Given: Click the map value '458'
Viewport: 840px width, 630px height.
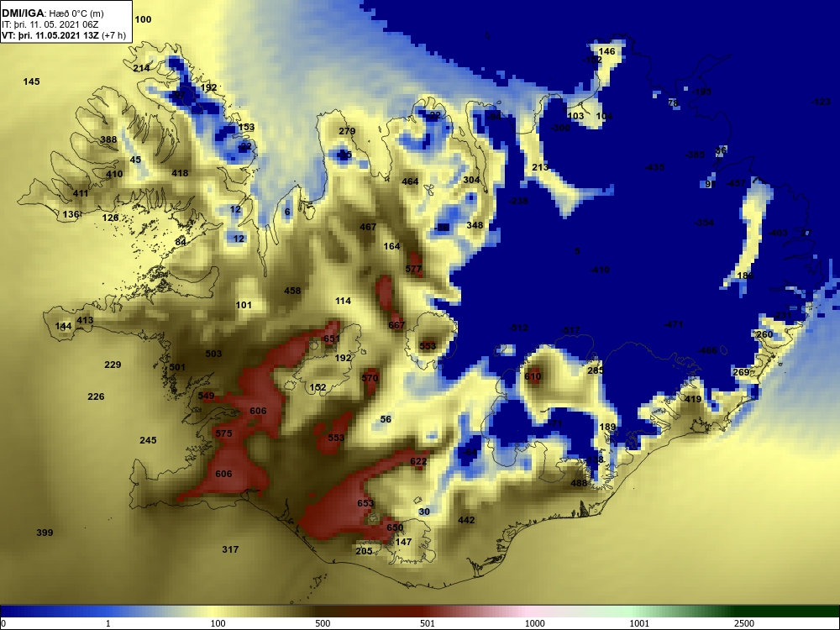Looking at the screenshot, I should tap(292, 291).
